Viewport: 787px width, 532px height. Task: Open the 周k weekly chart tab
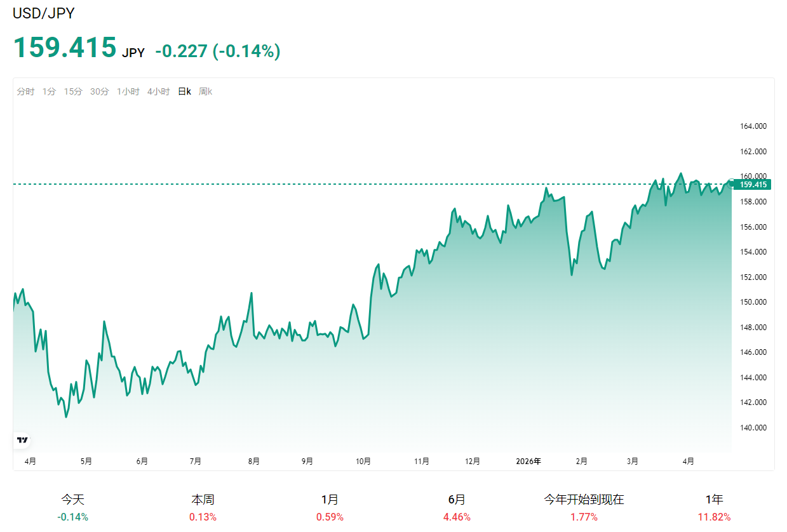point(205,91)
